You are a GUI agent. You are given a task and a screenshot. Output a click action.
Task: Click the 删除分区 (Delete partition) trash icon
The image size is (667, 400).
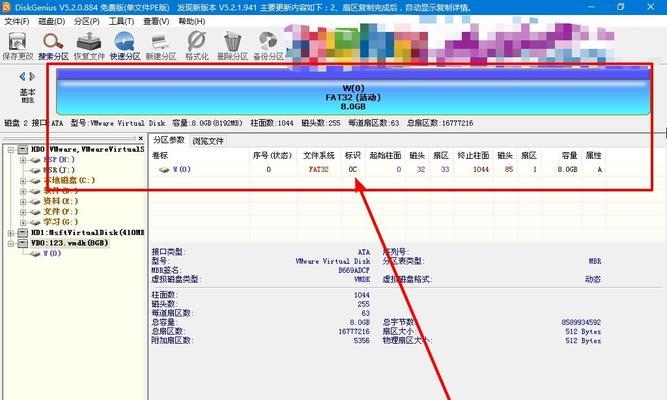click(x=232, y=42)
